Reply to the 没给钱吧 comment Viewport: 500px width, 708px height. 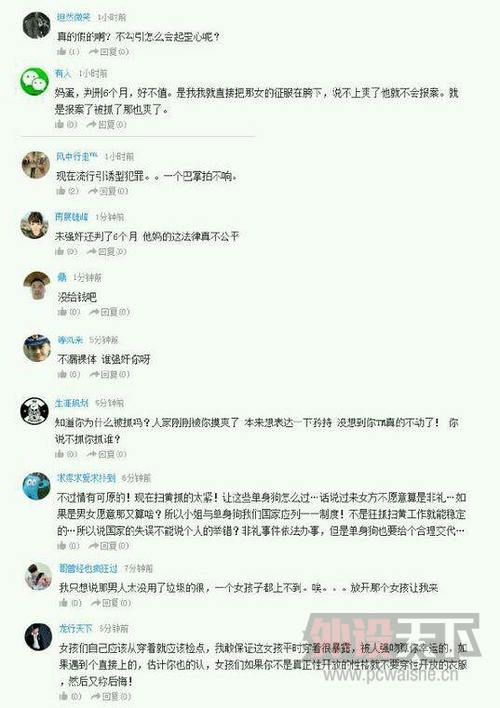point(110,312)
